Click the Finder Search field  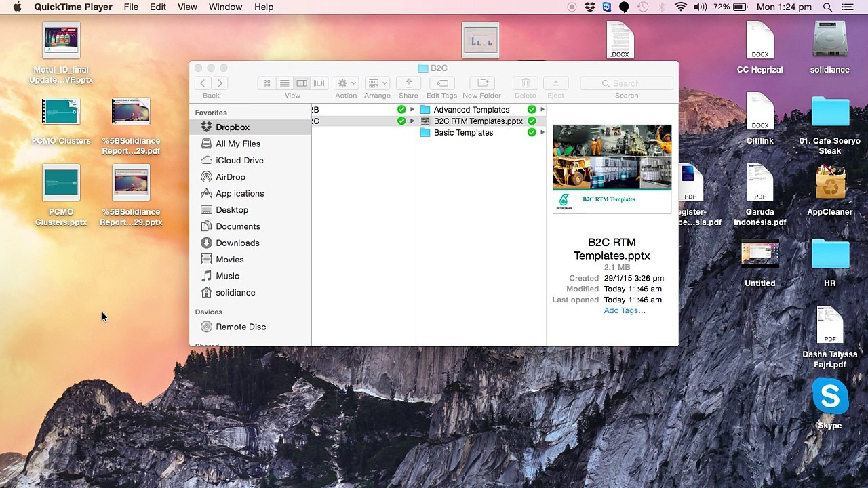pos(627,83)
